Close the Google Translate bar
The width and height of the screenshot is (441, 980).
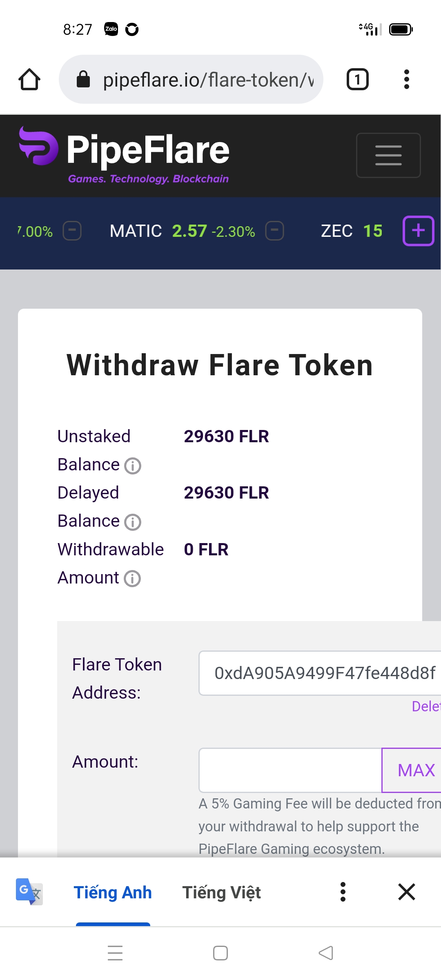407,892
